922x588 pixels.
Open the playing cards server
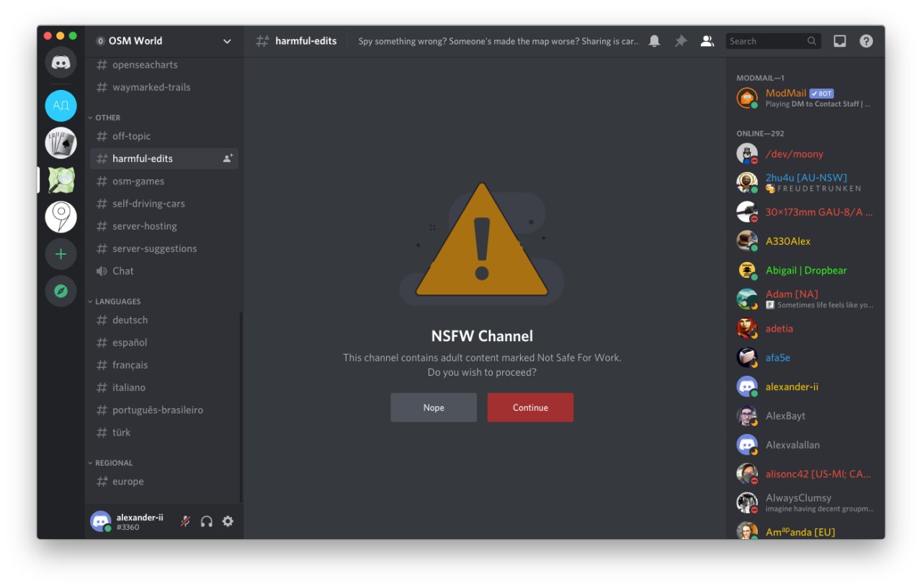click(61, 143)
